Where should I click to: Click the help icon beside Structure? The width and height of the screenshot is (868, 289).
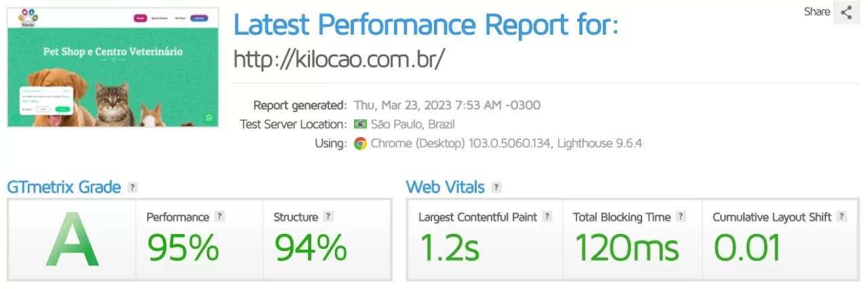tap(328, 216)
